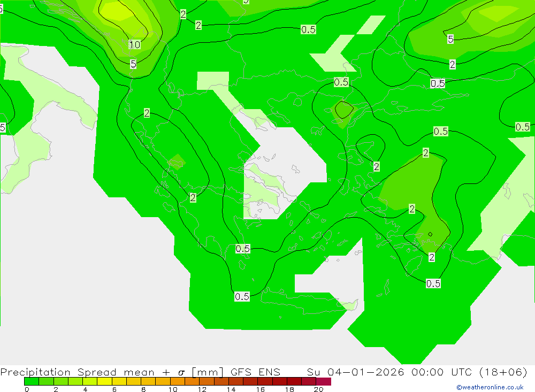Click the '04-01-2026' date text
Viewport: 535px width, 392px height.
click(366, 372)
